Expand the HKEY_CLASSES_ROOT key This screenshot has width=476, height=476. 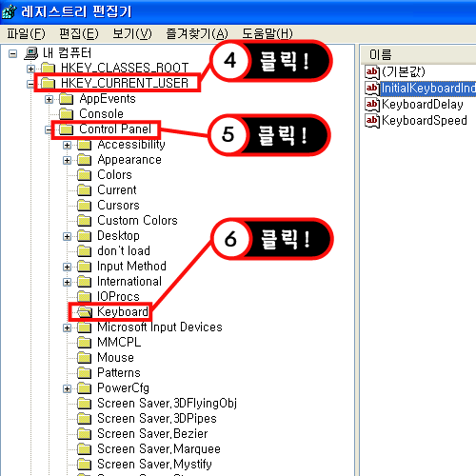(x=30, y=69)
